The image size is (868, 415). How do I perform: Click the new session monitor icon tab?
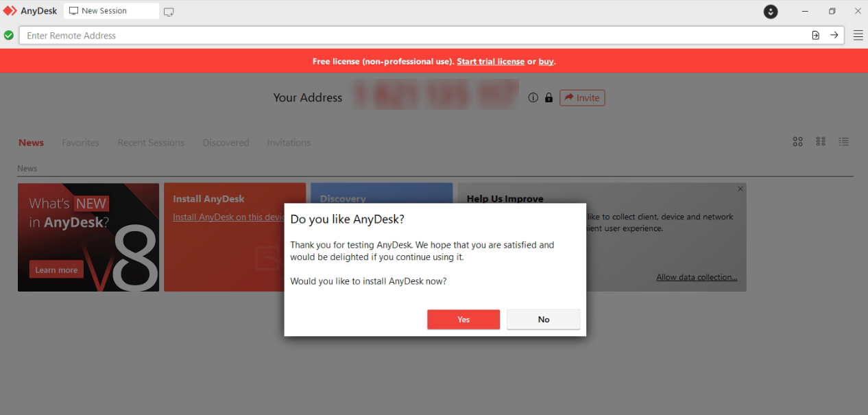(169, 12)
